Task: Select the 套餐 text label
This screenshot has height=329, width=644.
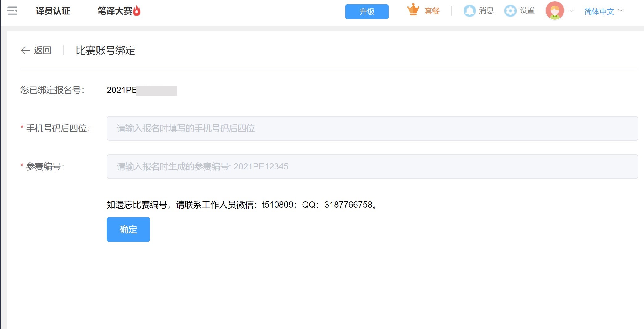Action: (x=432, y=11)
